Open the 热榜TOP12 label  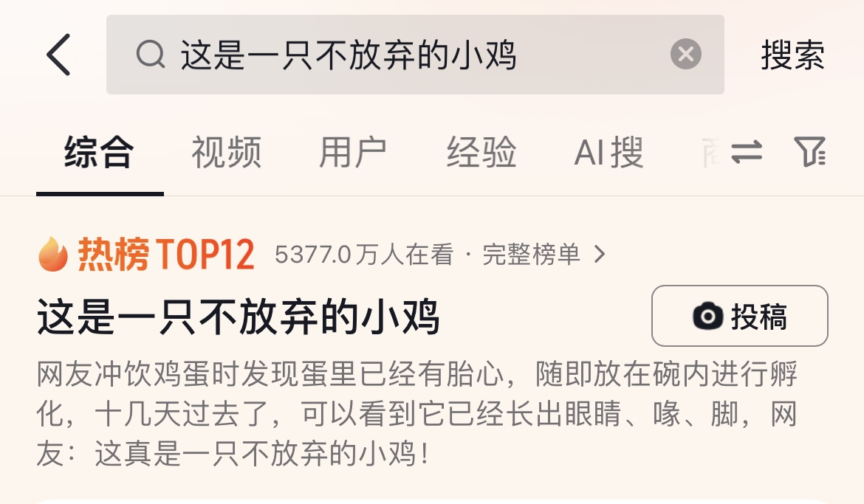click(166, 254)
